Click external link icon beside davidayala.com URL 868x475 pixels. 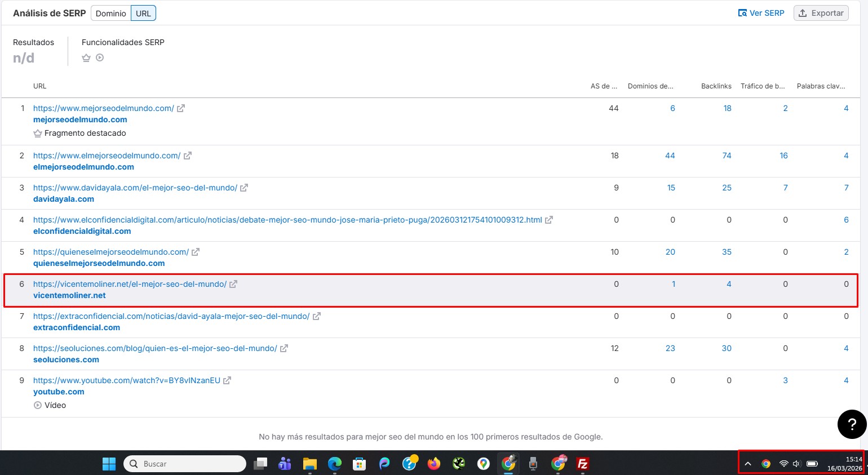(x=244, y=188)
